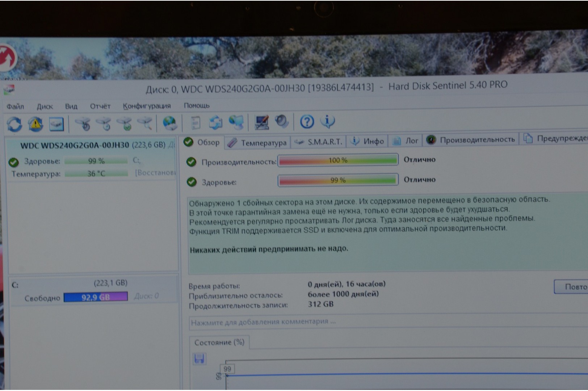
Task: Click the Hard Disk Sentinel title bar icon
Action: [x=9, y=90]
